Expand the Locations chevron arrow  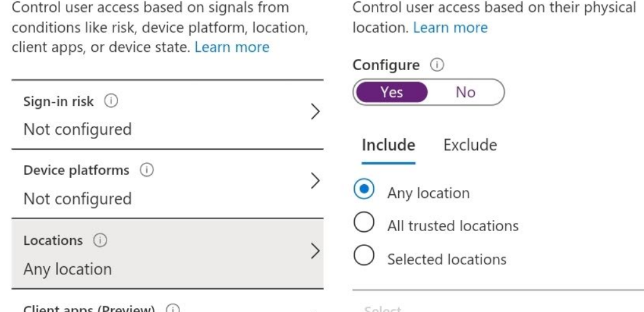pos(315,252)
